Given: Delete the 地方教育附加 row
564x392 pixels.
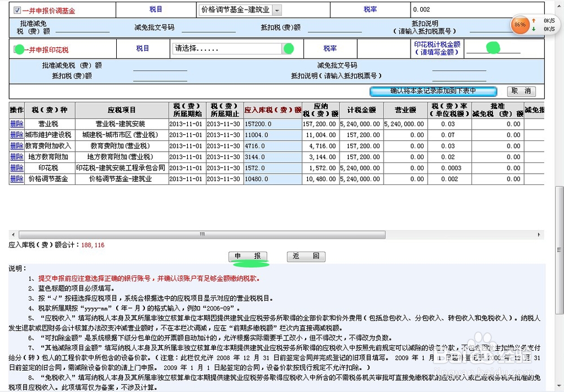Looking at the screenshot, I should (x=16, y=157).
